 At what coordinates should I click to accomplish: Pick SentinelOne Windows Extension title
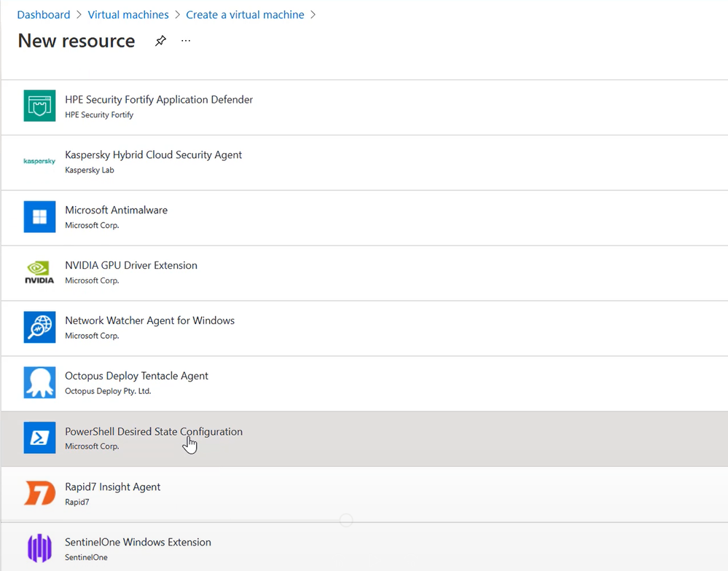click(x=138, y=543)
